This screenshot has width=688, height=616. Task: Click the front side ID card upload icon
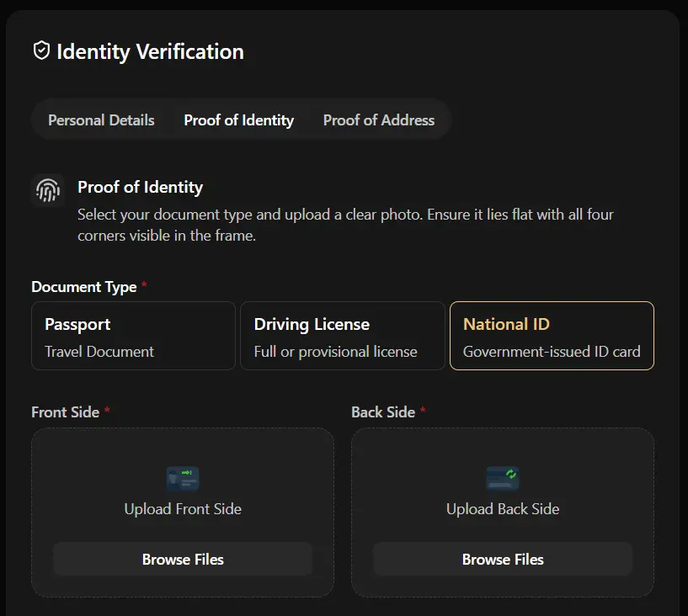pos(183,478)
